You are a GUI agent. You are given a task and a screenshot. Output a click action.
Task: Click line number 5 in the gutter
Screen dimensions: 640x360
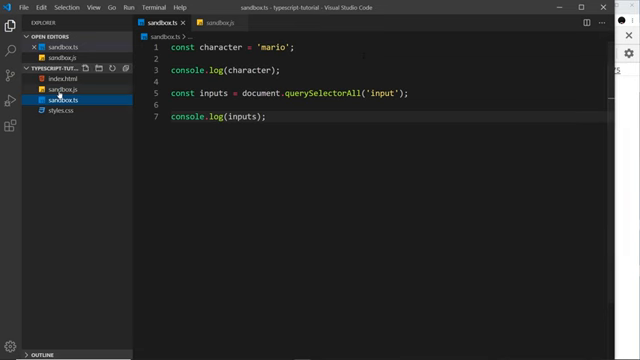coord(156,93)
